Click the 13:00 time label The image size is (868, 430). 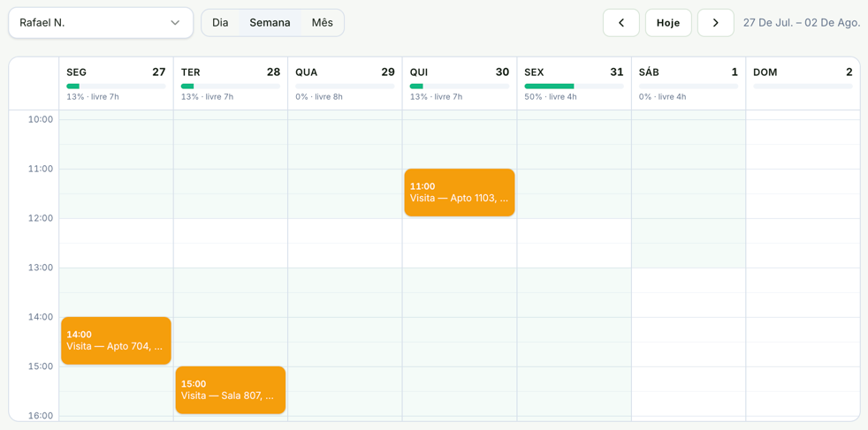tap(40, 268)
